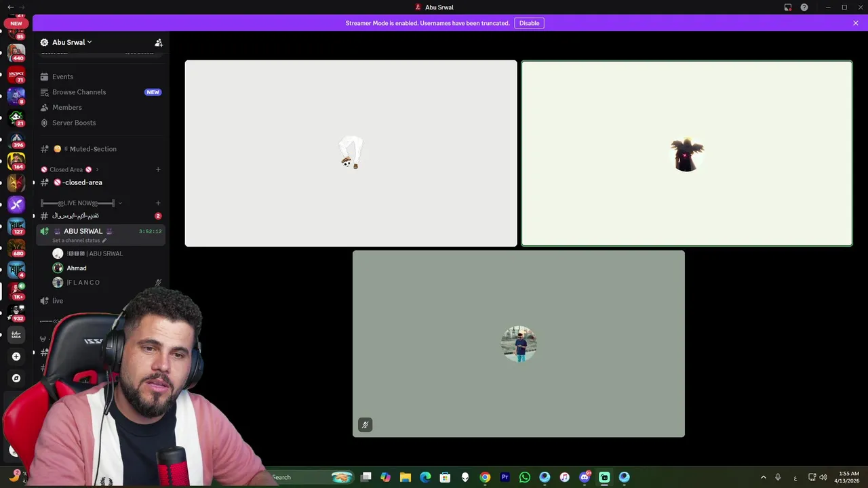Select user FLANCO in voice channel
868x488 pixels.
pos(108,283)
